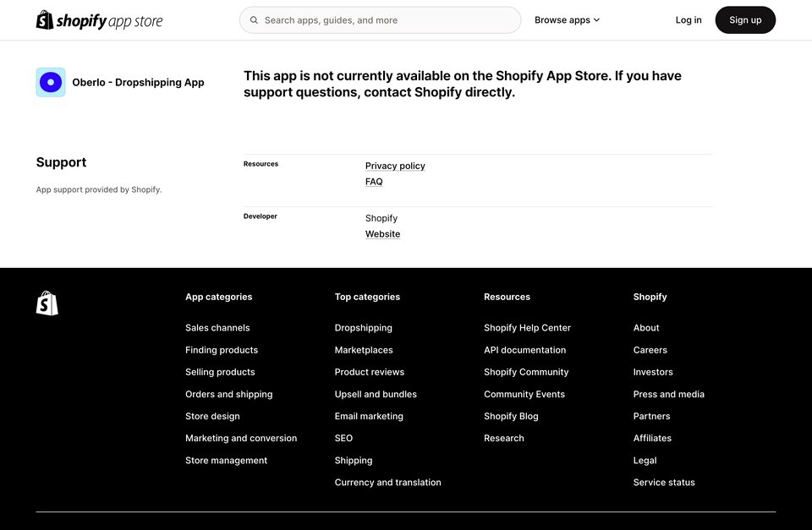The height and width of the screenshot is (530, 812).
Task: Go to API documentation
Action: click(x=524, y=350)
